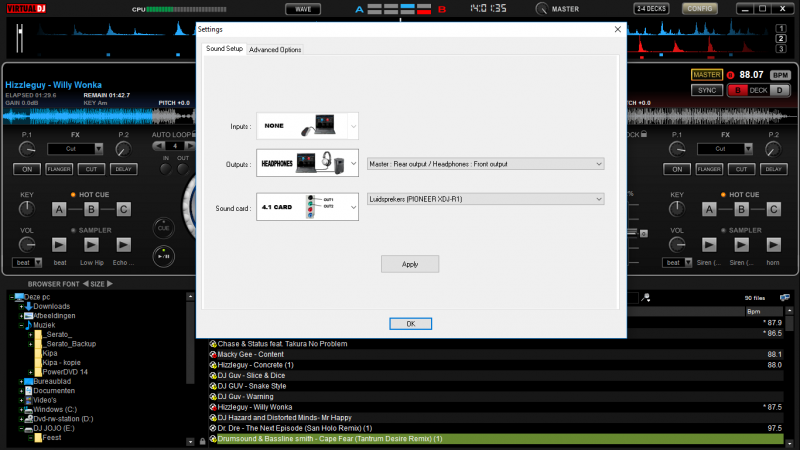The height and width of the screenshot is (450, 800).
Task: Play the left sampler 'Low Hip' sample
Action: [91, 245]
